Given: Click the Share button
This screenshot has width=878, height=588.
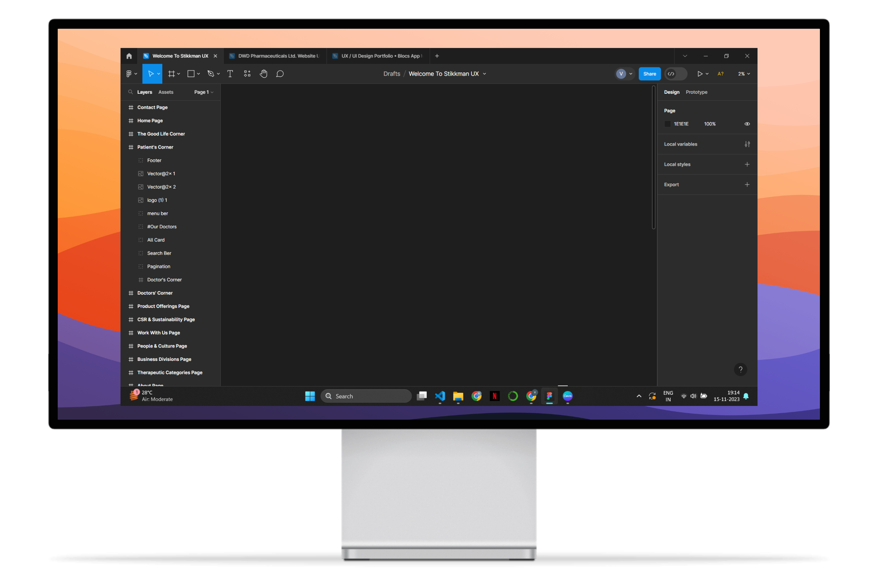Looking at the screenshot, I should pos(650,74).
